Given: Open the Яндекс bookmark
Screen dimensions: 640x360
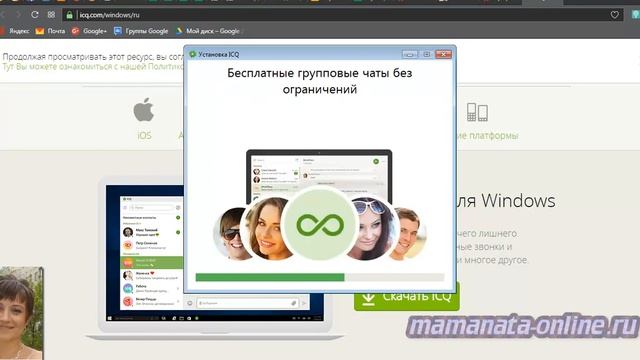Looking at the screenshot, I should pos(15,31).
